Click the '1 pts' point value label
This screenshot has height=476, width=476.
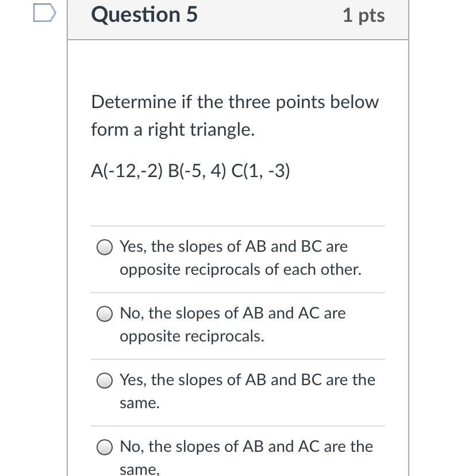[363, 15]
